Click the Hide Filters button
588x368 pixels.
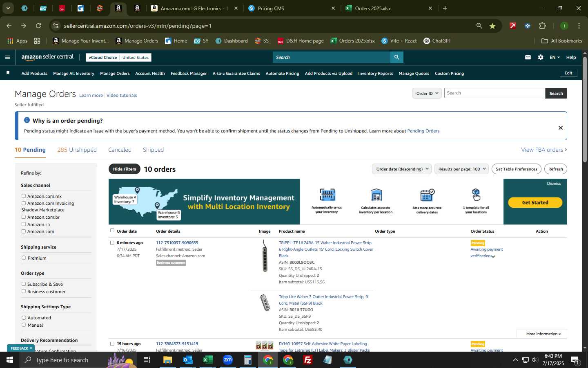(125, 169)
